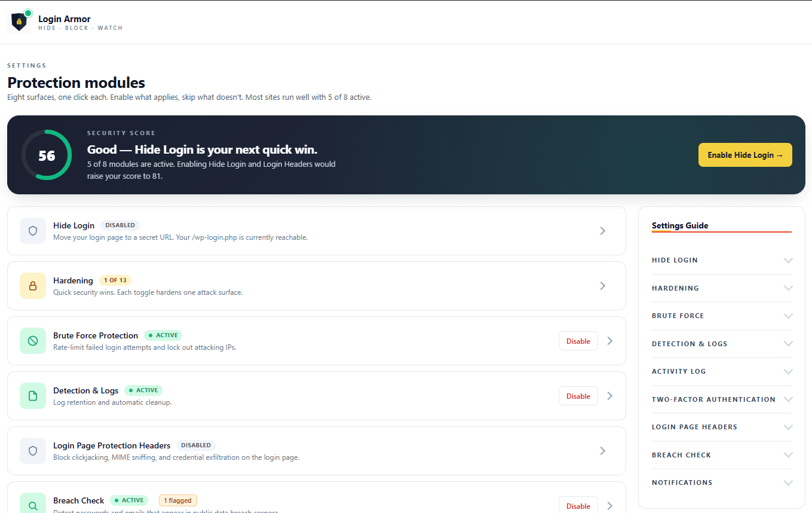
Task: Click the Detection & Logs document icon
Action: pyautogui.click(x=33, y=395)
